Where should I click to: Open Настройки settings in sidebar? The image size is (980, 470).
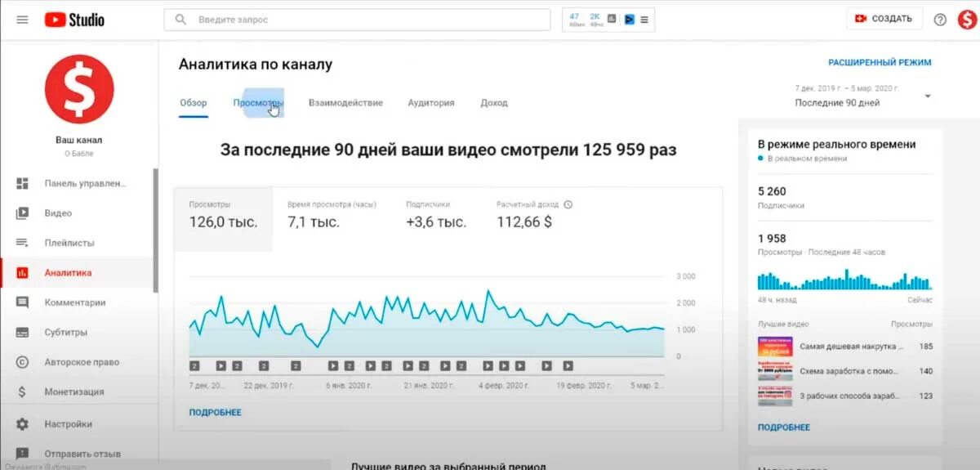pos(78,424)
